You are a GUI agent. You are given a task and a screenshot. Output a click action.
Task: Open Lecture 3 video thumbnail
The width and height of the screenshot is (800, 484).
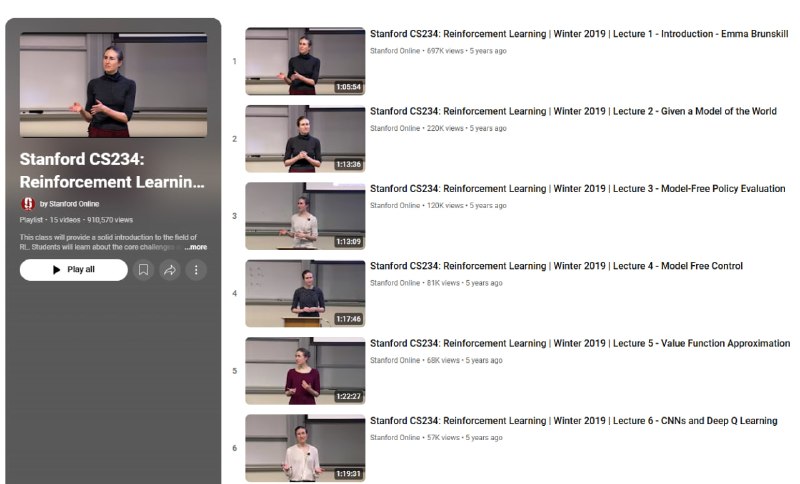click(x=305, y=216)
